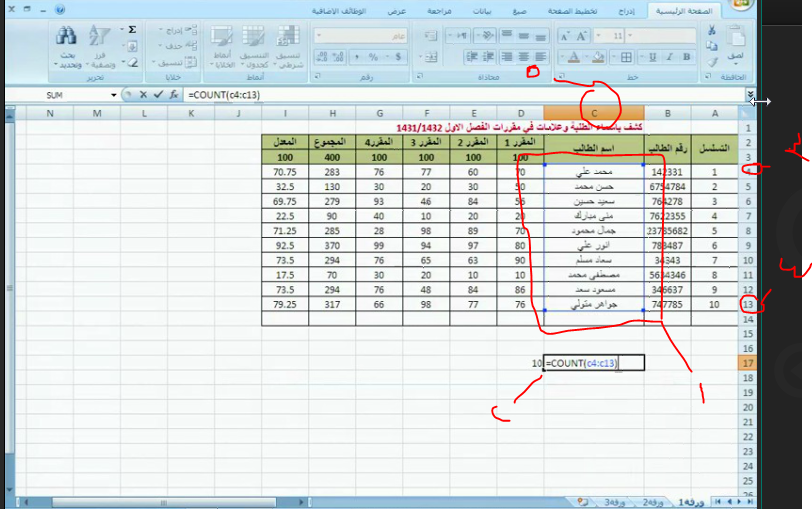Viewport: 812px width, 509px height.
Task: Select row 13 header
Action: pyautogui.click(x=747, y=304)
